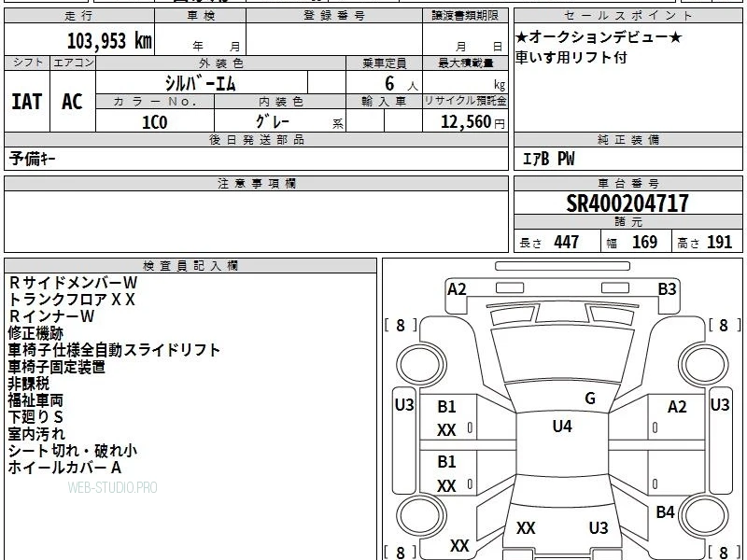Select the height value 高さ 191
747x560 pixels.
[x=705, y=243]
